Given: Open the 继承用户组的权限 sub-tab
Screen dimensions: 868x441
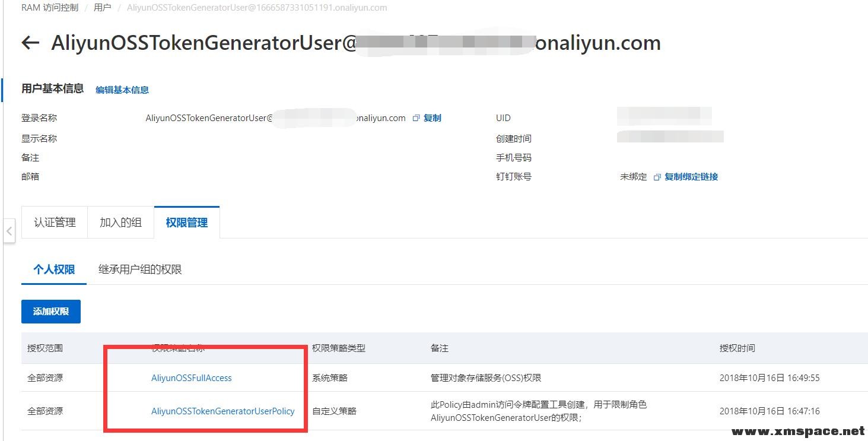Looking at the screenshot, I should (x=140, y=269).
